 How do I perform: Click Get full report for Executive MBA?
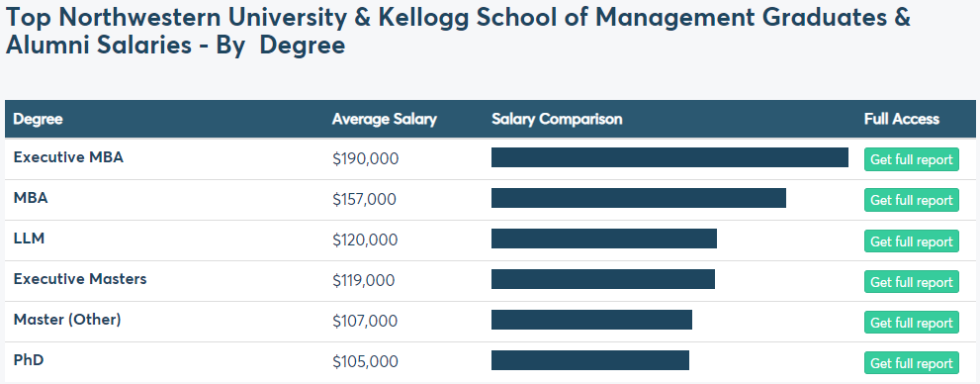pyautogui.click(x=911, y=159)
